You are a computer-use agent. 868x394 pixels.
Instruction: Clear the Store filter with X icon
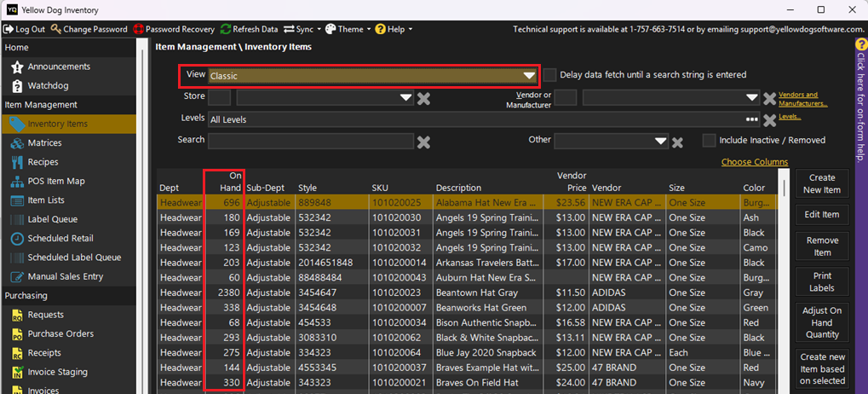tap(423, 98)
